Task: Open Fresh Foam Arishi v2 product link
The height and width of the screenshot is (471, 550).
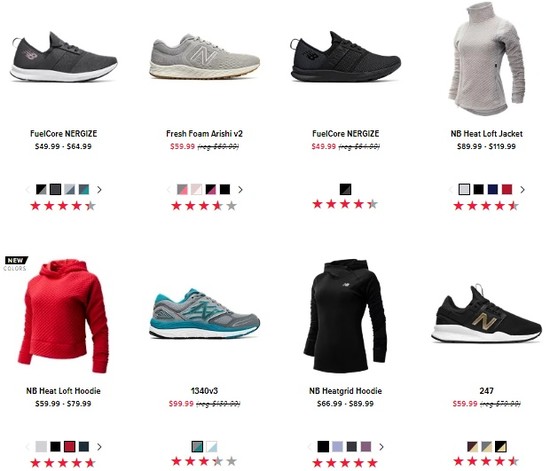Action: 204,134
